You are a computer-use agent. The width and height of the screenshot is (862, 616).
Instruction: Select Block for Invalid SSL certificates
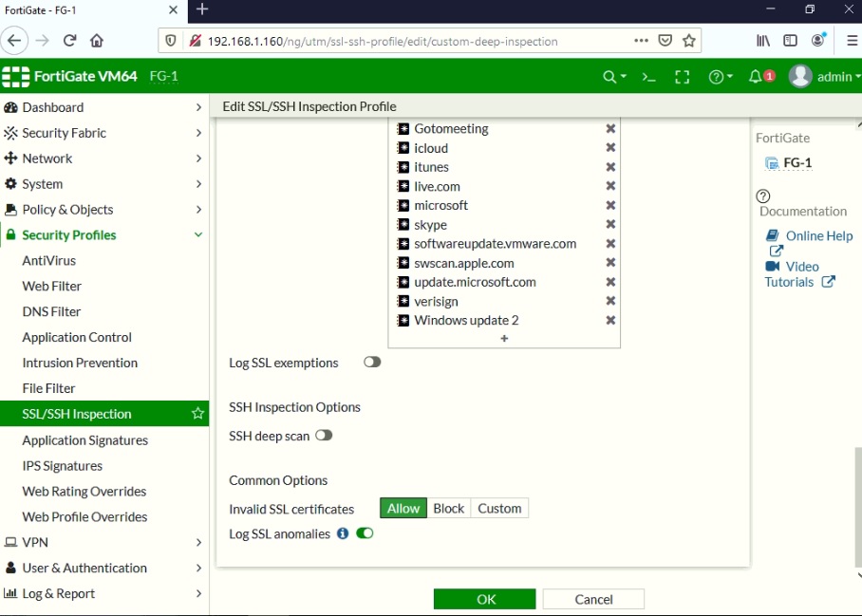pos(448,508)
